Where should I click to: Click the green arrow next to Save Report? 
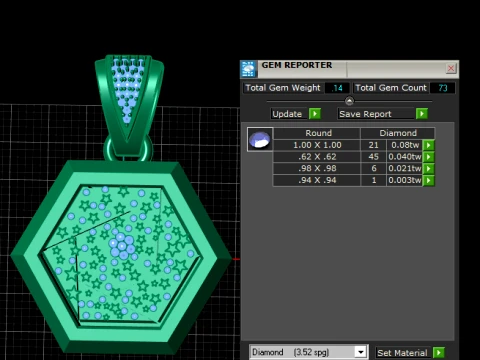point(422,114)
